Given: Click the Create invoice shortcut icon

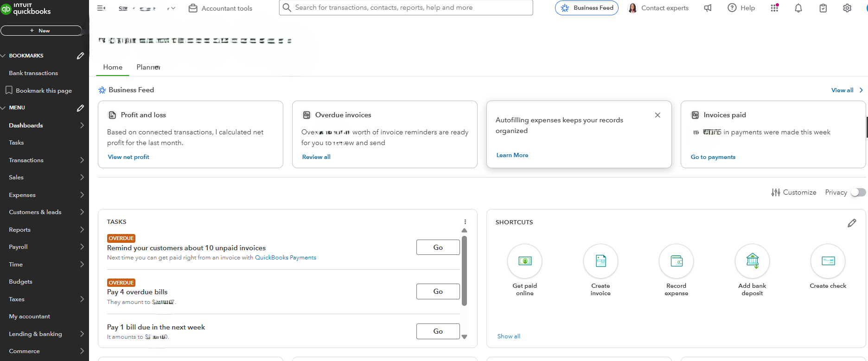Looking at the screenshot, I should pyautogui.click(x=600, y=261).
